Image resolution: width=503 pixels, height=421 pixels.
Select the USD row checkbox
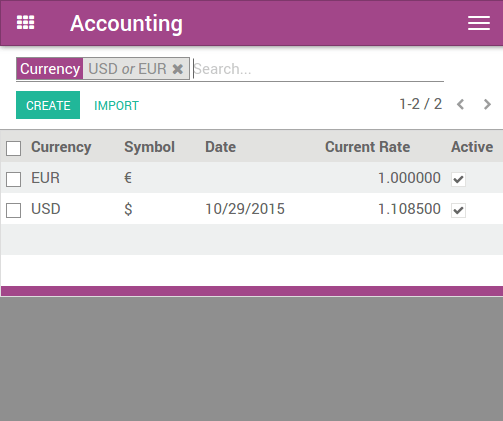[x=14, y=210]
